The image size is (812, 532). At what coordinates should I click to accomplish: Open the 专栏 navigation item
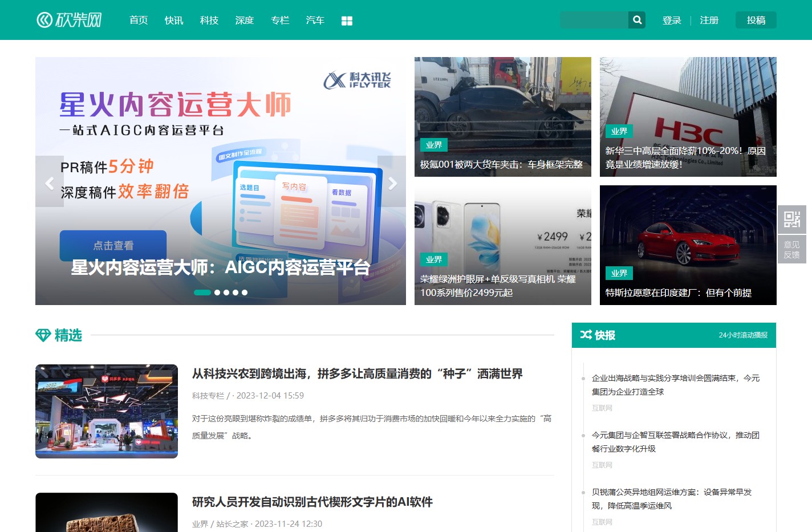(280, 20)
